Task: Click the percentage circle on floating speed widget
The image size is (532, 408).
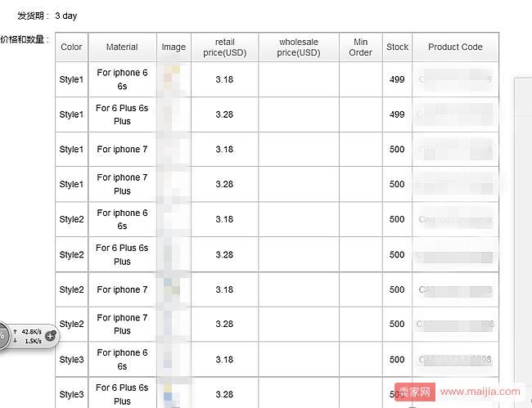Action: click(3, 335)
